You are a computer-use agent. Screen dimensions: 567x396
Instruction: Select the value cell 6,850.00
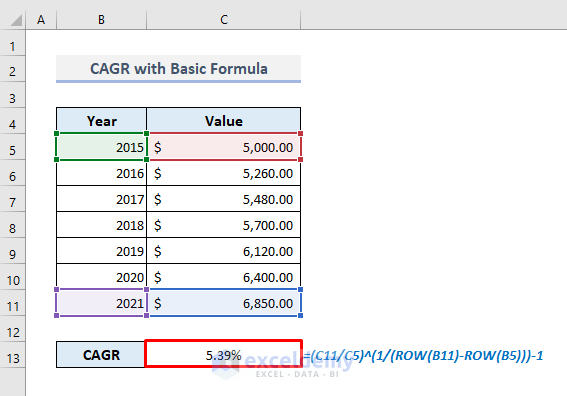[224, 303]
